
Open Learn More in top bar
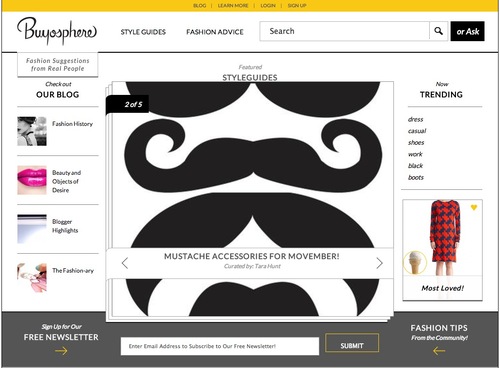(233, 6)
